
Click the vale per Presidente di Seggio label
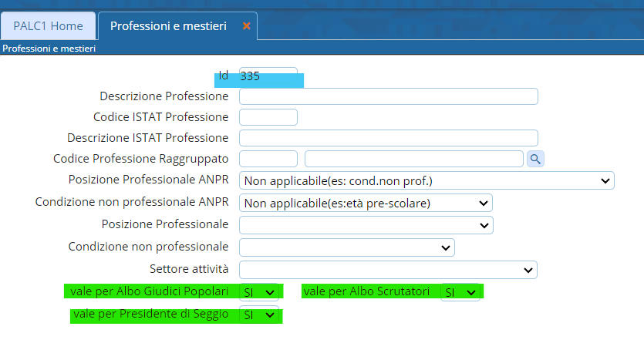coord(150,315)
